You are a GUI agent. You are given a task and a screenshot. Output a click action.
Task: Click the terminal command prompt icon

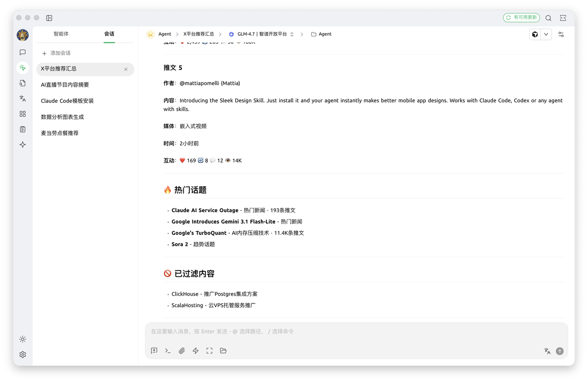(x=168, y=351)
